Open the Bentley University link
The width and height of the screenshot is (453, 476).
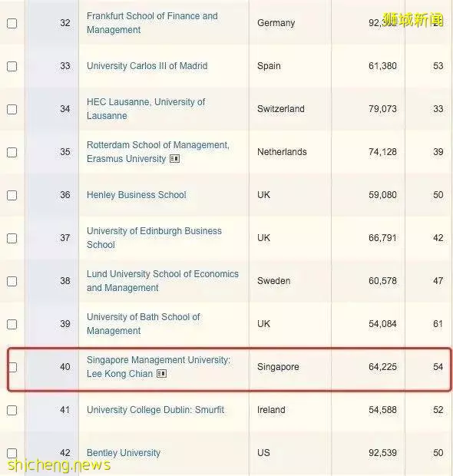[x=124, y=453]
